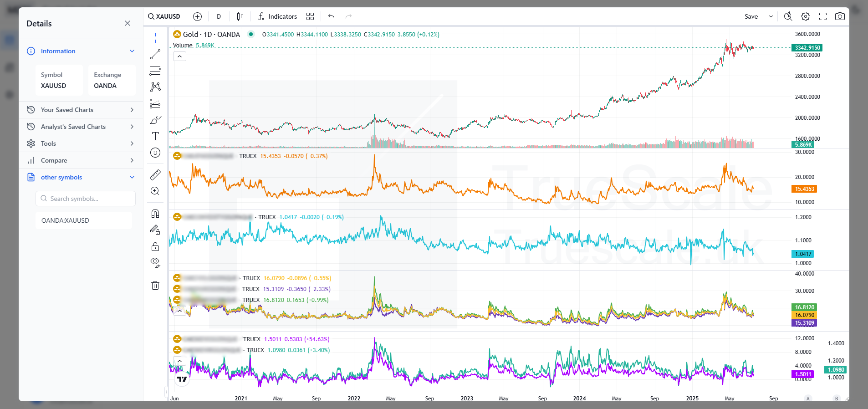Select the zoom in tool

[x=155, y=191]
